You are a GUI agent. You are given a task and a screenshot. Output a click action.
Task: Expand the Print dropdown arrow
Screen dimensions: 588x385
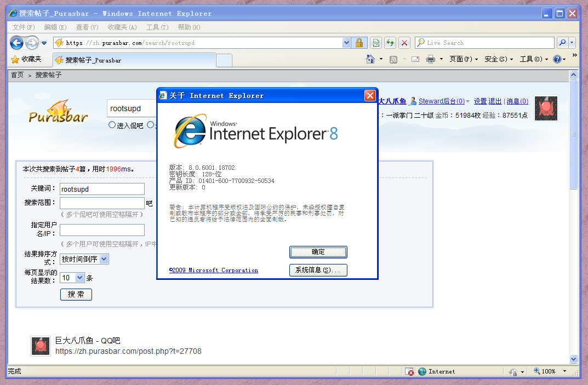pos(441,59)
